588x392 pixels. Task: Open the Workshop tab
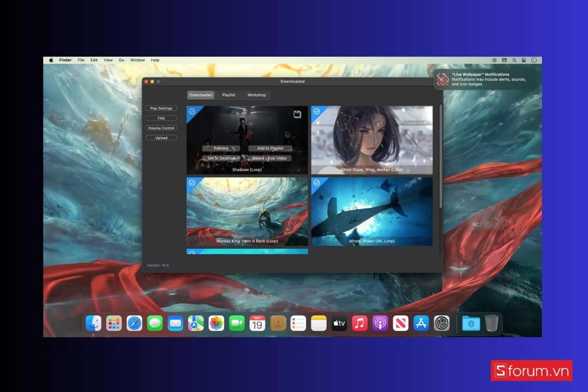coord(257,95)
